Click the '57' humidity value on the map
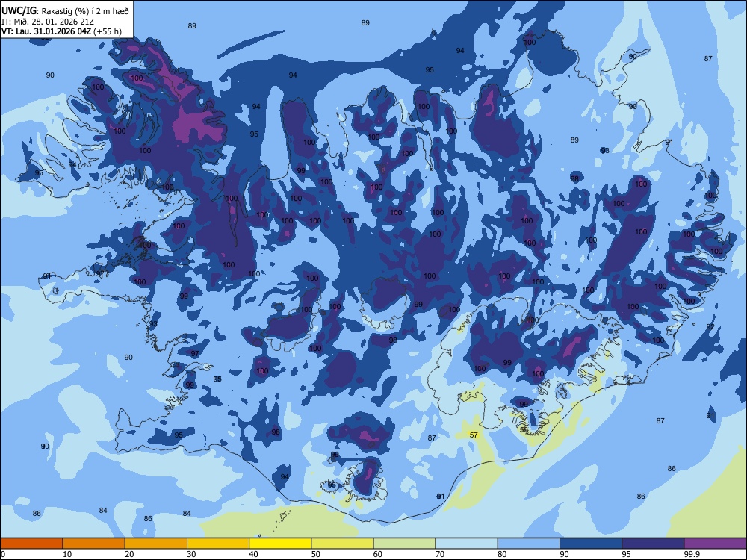The image size is (747, 560). click(474, 435)
